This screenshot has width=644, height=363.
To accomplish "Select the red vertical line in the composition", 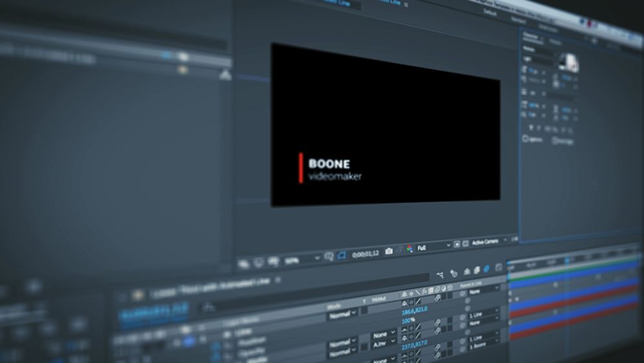I will point(301,168).
